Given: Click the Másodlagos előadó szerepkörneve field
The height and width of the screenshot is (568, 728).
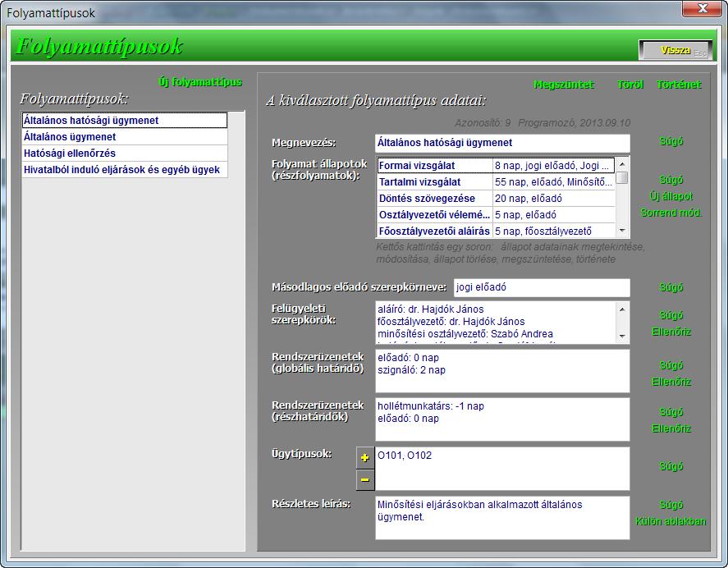Looking at the screenshot, I should coord(541,287).
